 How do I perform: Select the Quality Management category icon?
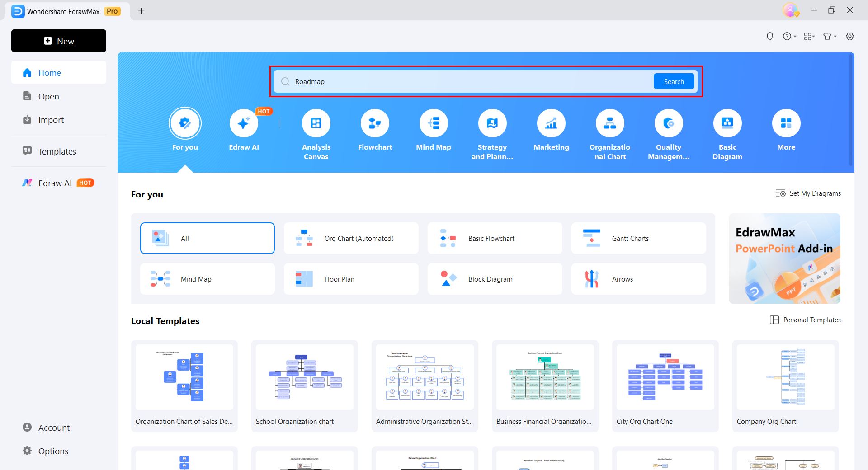(669, 123)
